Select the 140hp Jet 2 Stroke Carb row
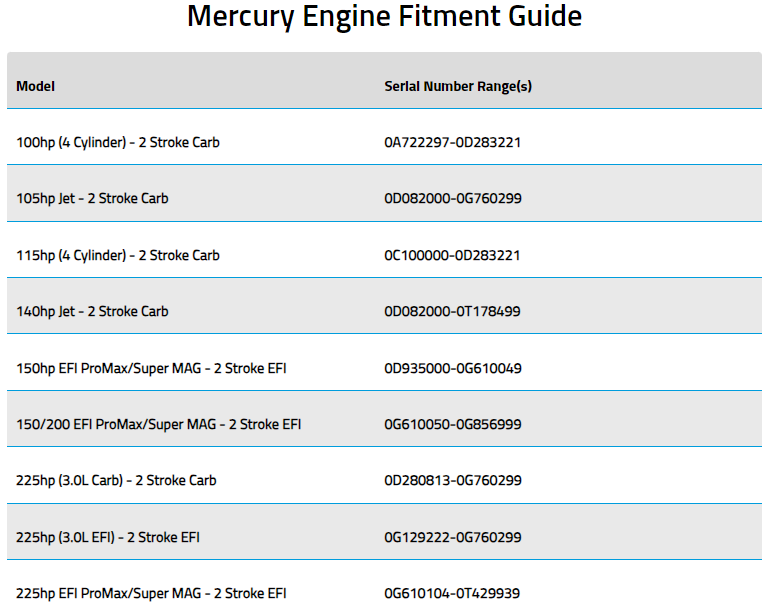The height and width of the screenshot is (606, 766). [384, 306]
